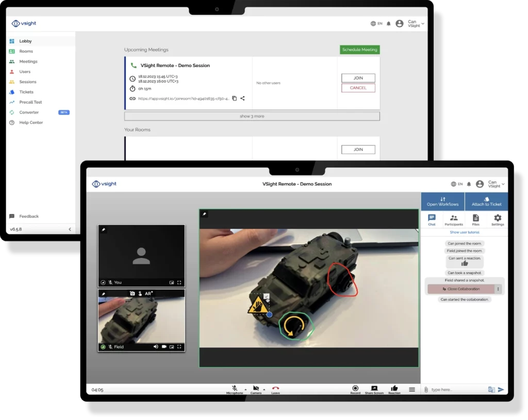This screenshot has height=420, width=528.
Task: Open notifications bell in session window
Action: (x=469, y=184)
